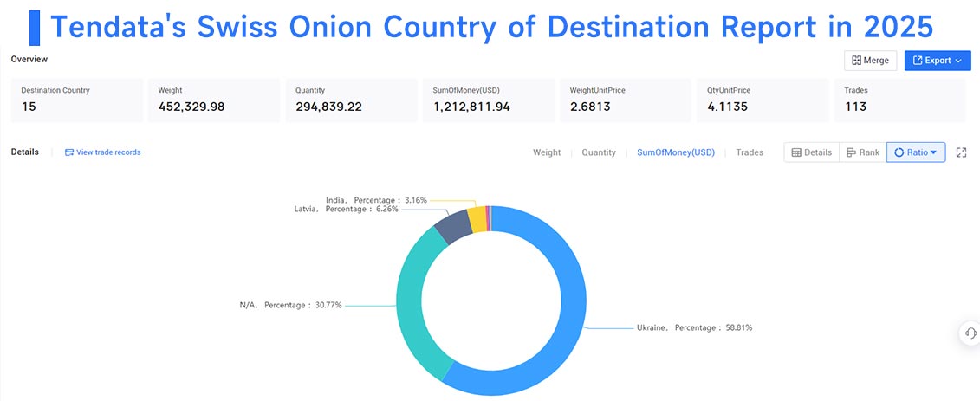The image size is (980, 401).
Task: Click the N/A teal donut segment
Action: [407, 306]
